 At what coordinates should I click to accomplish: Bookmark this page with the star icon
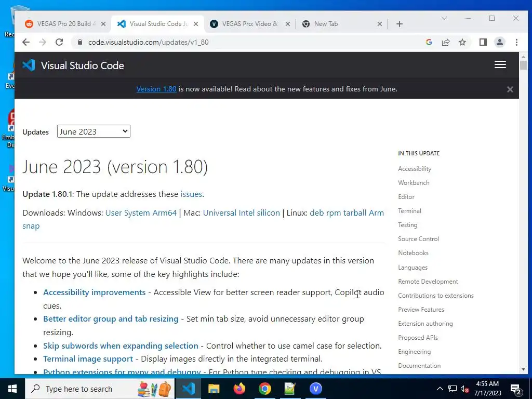point(462,42)
